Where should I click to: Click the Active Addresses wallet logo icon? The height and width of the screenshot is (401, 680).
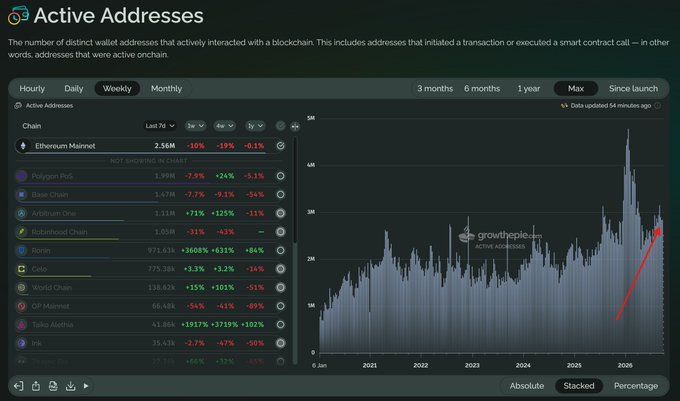pyautogui.click(x=18, y=15)
